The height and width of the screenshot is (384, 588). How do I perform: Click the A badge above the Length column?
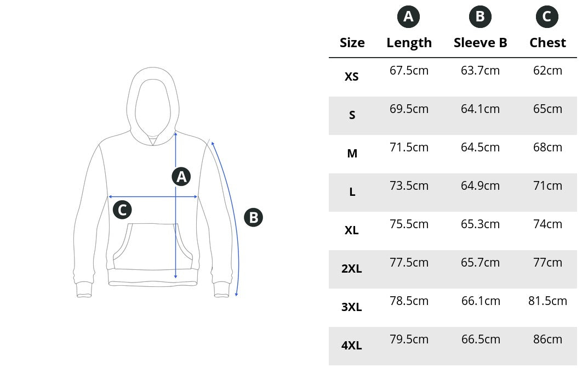pyautogui.click(x=408, y=17)
